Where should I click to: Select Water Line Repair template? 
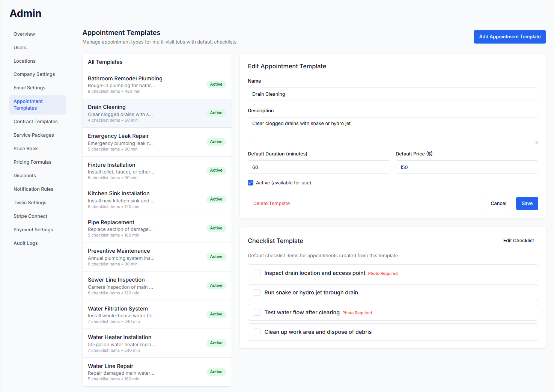[x=157, y=372]
